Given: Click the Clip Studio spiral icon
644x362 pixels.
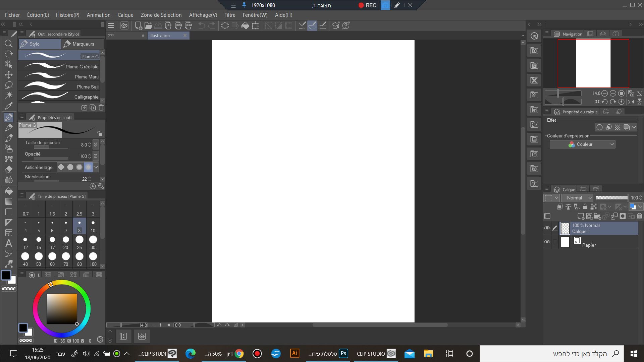Looking at the screenshot, I should coord(124,25).
